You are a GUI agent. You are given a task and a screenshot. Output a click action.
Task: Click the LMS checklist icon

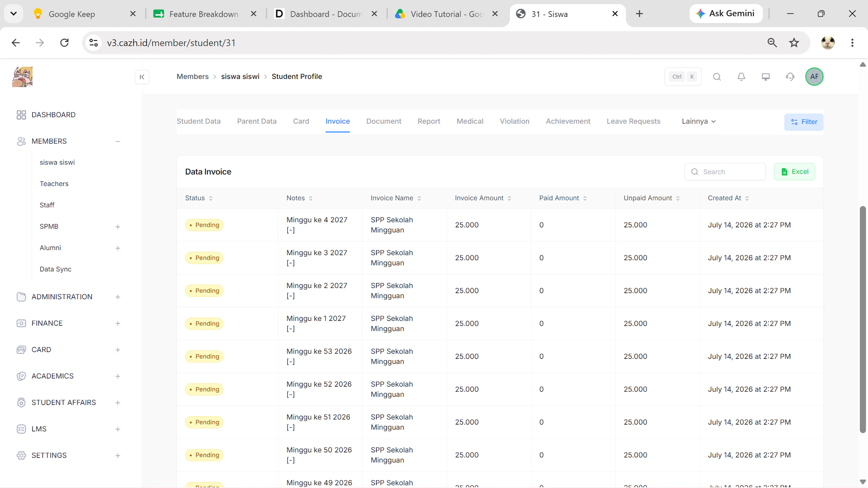click(21, 429)
